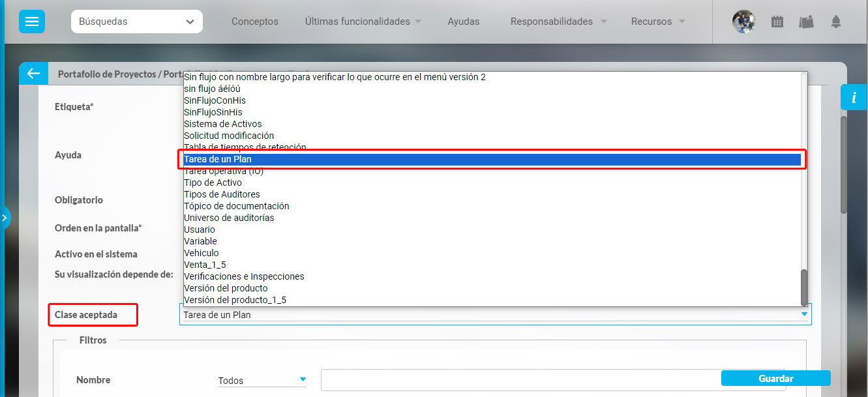Expand the Últimas funcionalidades menu
The height and width of the screenshot is (397, 868).
(363, 22)
